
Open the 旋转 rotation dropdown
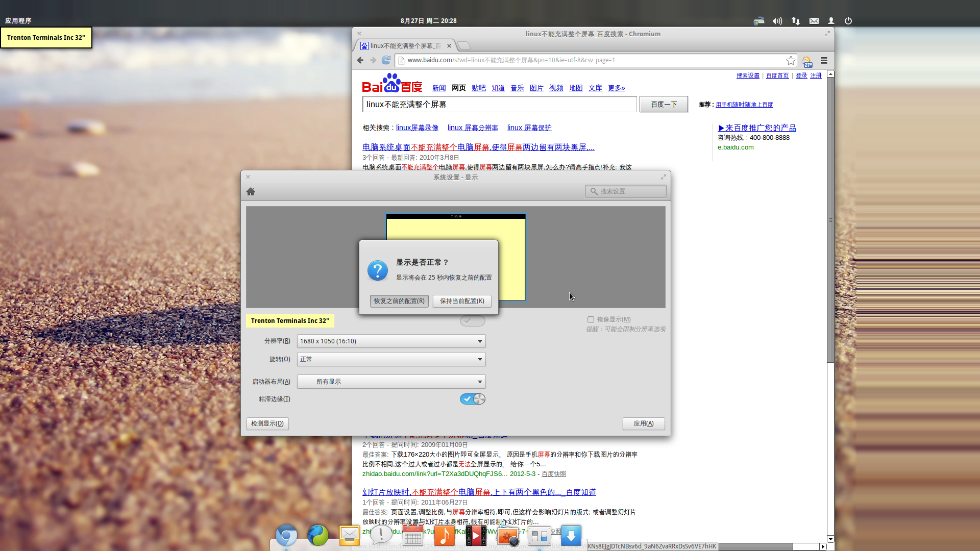[x=391, y=359]
